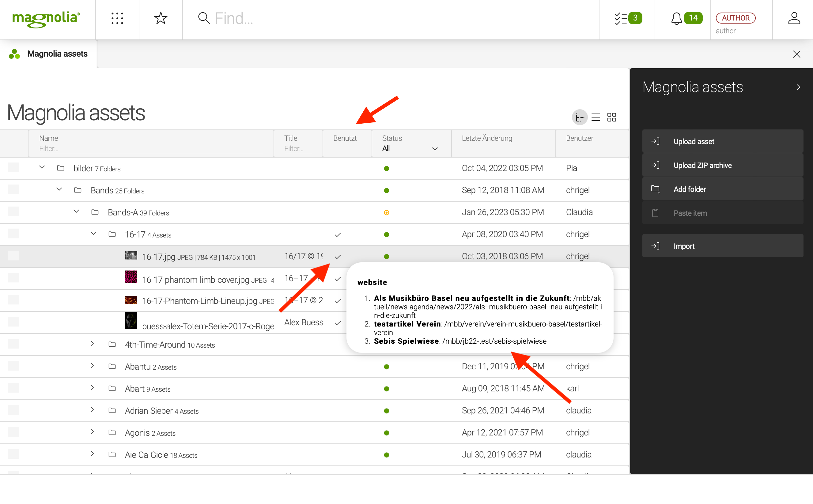Select the Magnolia assets tab

[x=49, y=54]
